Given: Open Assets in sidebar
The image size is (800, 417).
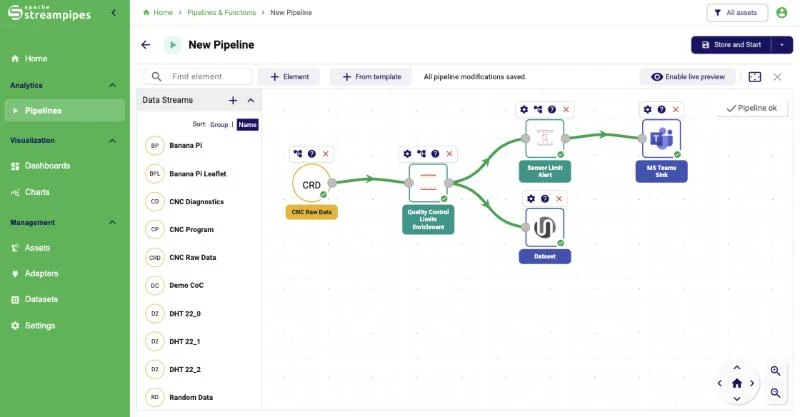Looking at the screenshot, I should pos(65,248).
